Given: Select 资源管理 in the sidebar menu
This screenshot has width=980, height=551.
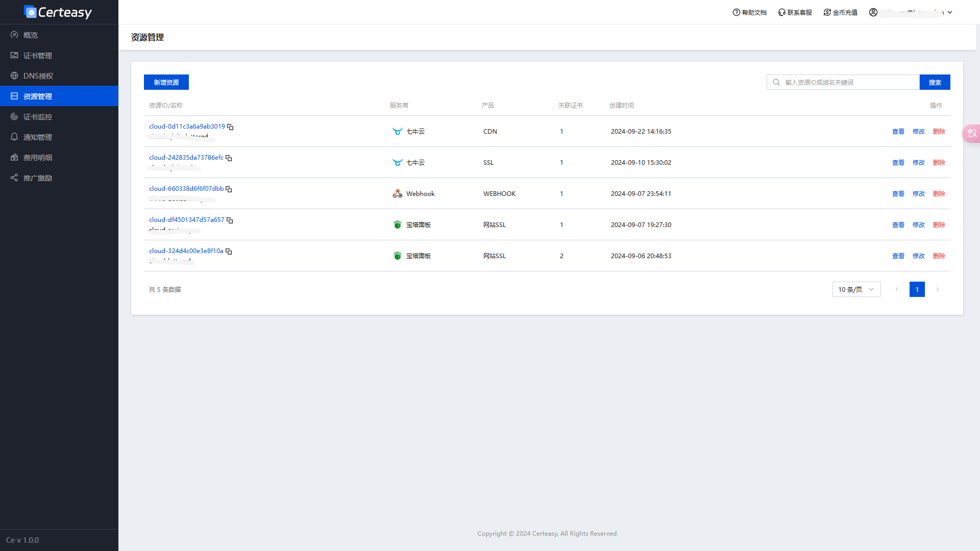Looking at the screenshot, I should [x=59, y=96].
